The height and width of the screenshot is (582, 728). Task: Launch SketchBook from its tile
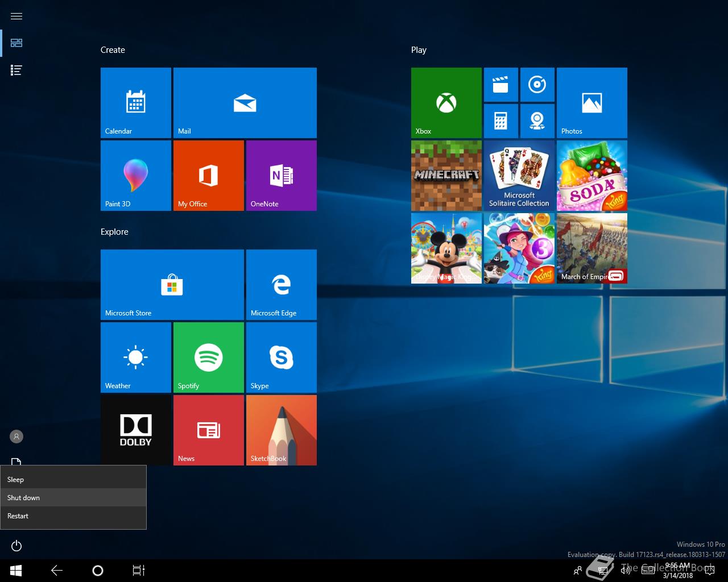pyautogui.click(x=282, y=430)
